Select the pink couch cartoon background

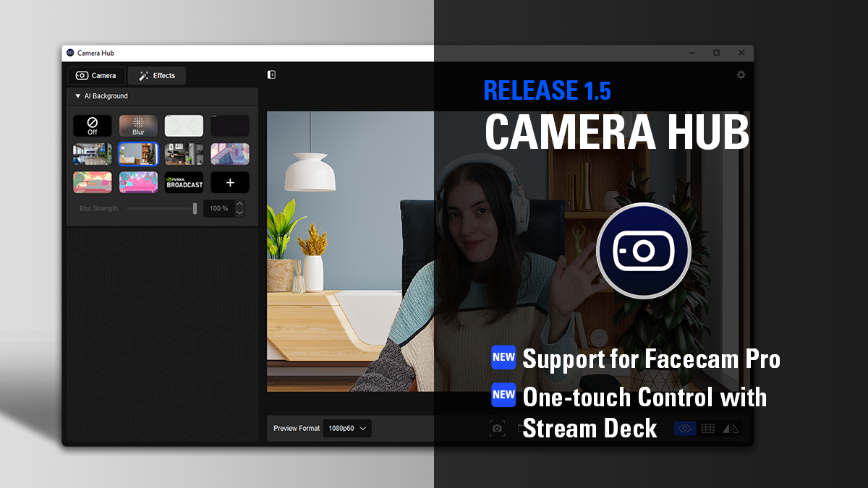138,182
